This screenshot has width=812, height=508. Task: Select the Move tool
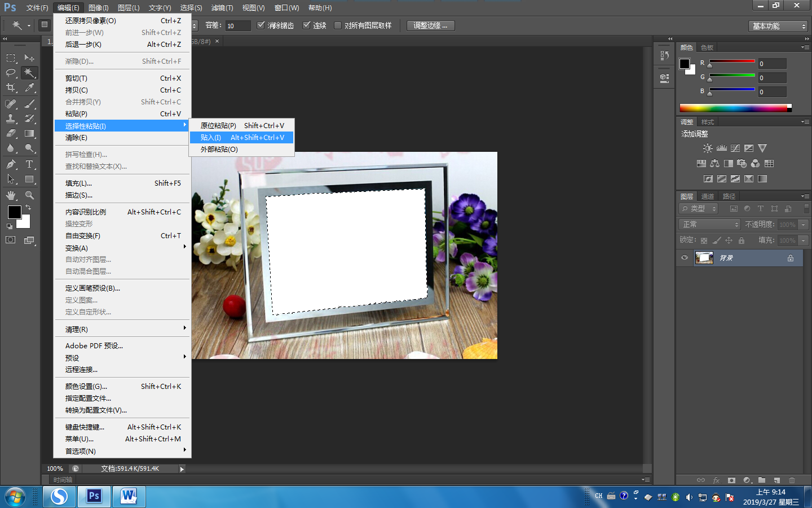point(29,58)
